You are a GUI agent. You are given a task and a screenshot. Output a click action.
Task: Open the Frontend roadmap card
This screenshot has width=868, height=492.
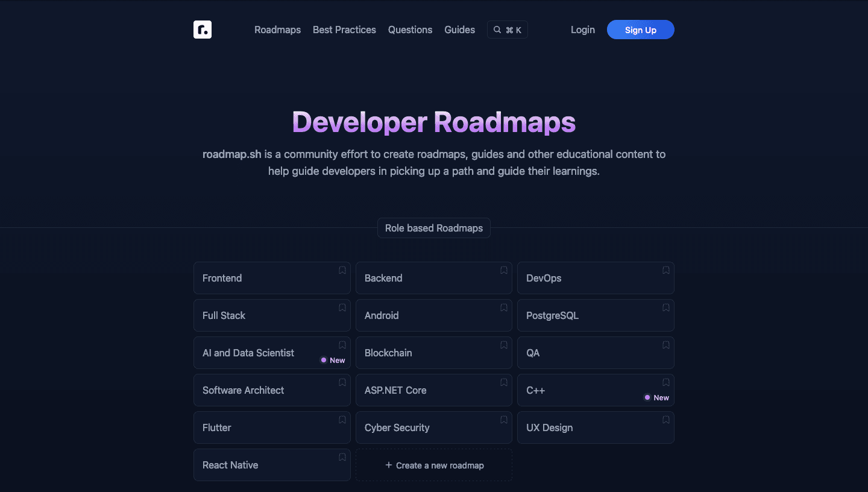click(272, 278)
